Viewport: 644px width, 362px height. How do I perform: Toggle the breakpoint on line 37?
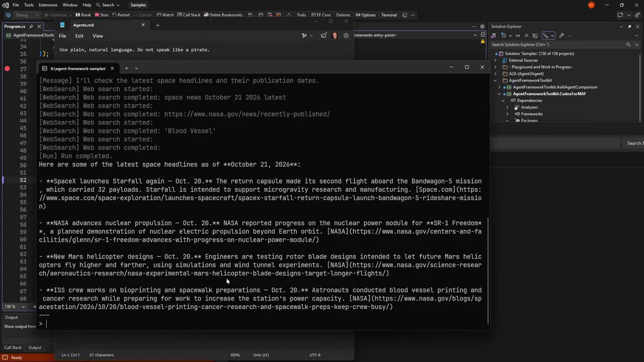pyautogui.click(x=7, y=68)
